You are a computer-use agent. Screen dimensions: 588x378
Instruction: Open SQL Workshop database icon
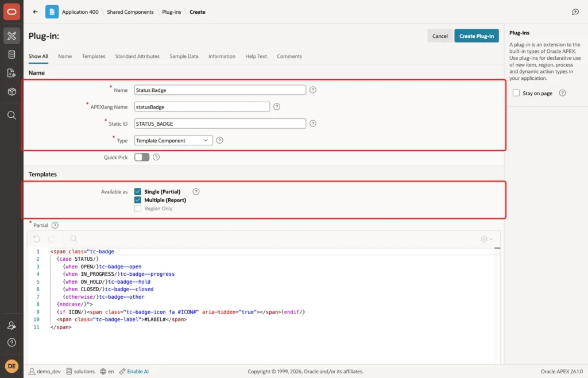tap(11, 55)
